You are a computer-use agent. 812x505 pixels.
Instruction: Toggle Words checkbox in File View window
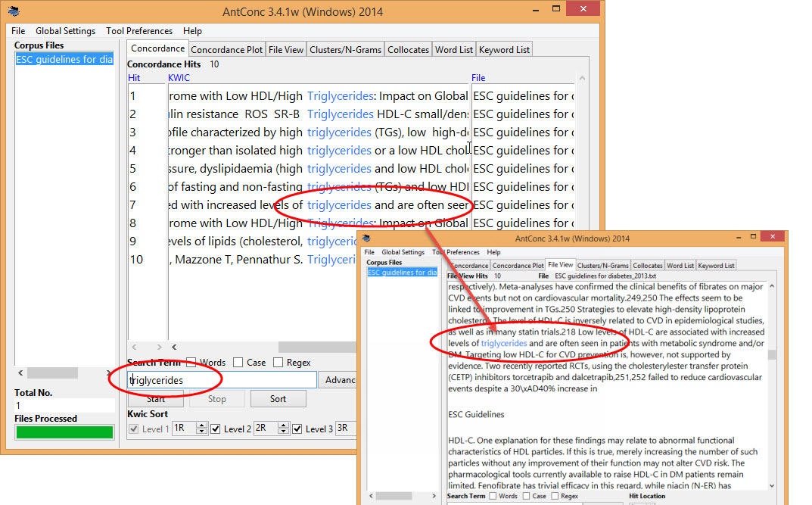coord(493,496)
